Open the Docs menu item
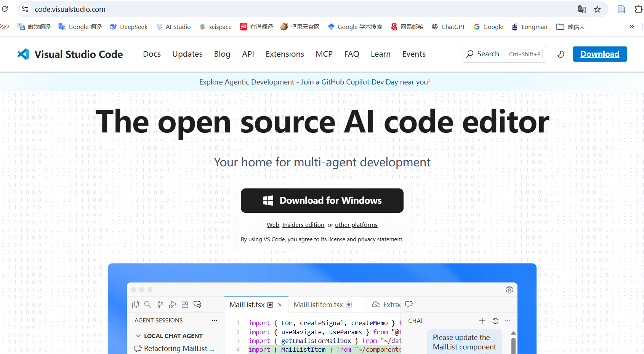The width and height of the screenshot is (644, 354). (152, 54)
